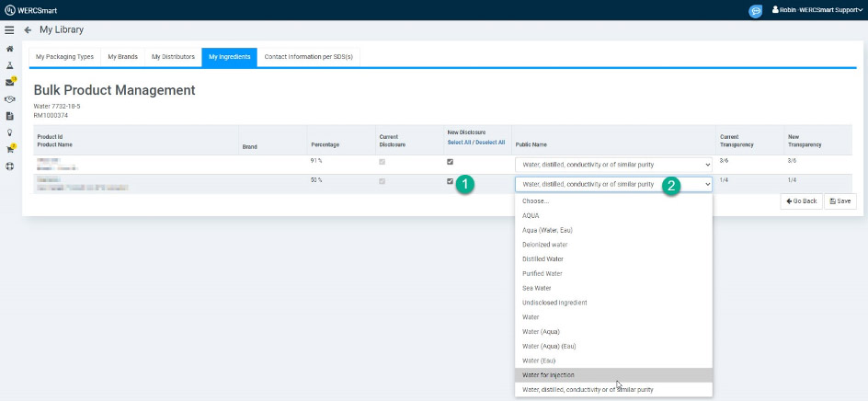Open the envelope messages sidebar icon
This screenshot has height=401, width=868.
9,83
